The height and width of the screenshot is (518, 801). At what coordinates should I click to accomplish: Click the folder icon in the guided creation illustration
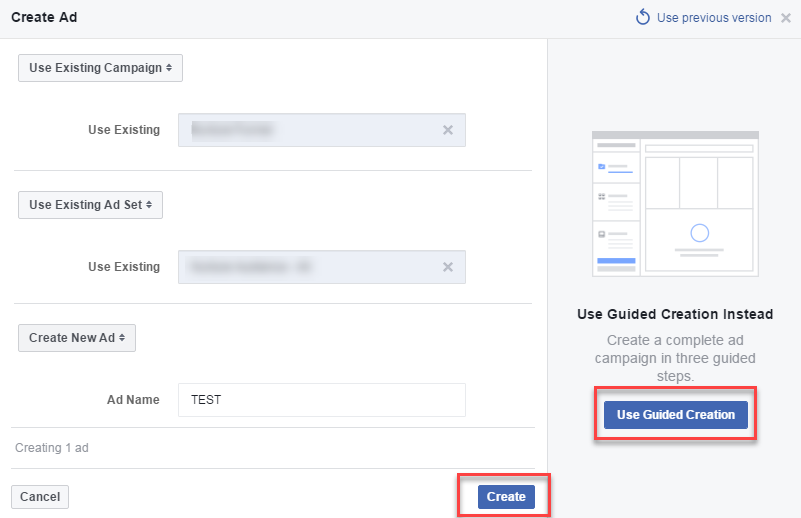602,167
